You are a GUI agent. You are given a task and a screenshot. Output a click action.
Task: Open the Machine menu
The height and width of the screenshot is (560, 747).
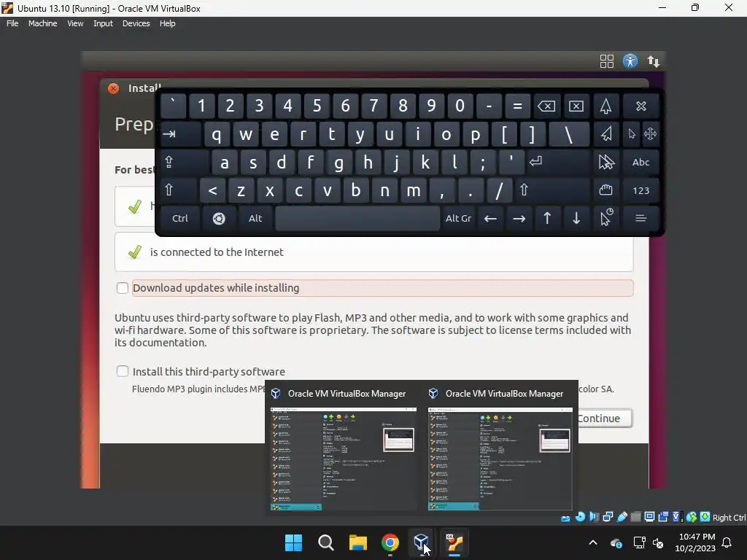click(x=42, y=23)
